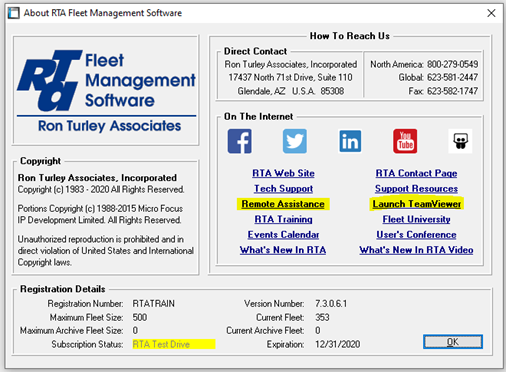Open the RTA Training link
This screenshot has width=506, height=372.
pos(283,219)
